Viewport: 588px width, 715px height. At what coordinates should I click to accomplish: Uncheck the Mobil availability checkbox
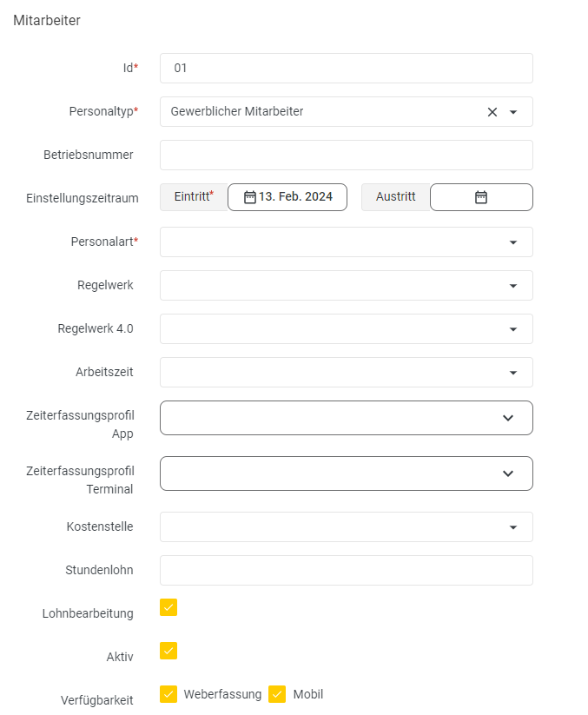[277, 694]
